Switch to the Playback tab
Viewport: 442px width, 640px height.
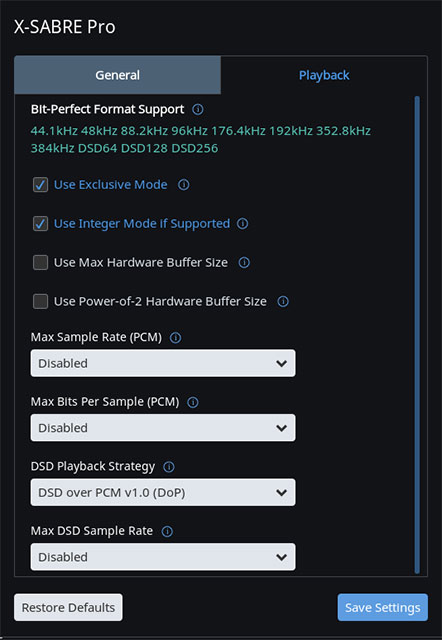click(x=324, y=75)
